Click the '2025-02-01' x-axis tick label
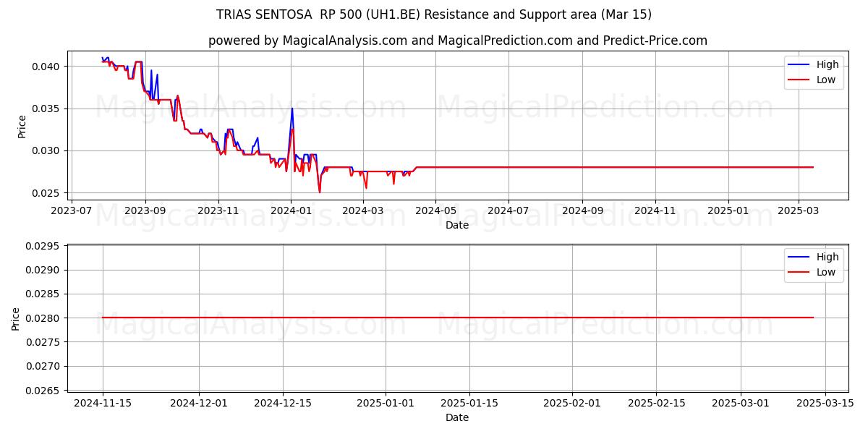 [572, 404]
